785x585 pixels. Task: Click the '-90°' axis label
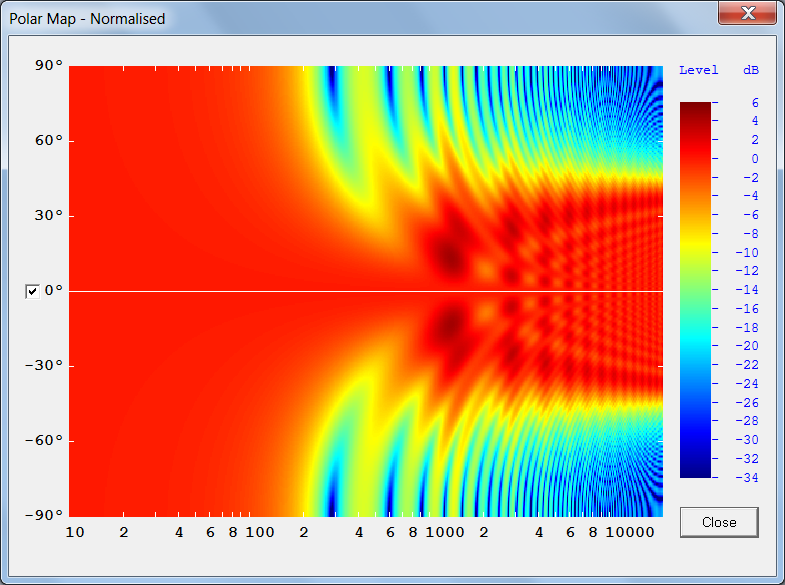pyautogui.click(x=44, y=515)
